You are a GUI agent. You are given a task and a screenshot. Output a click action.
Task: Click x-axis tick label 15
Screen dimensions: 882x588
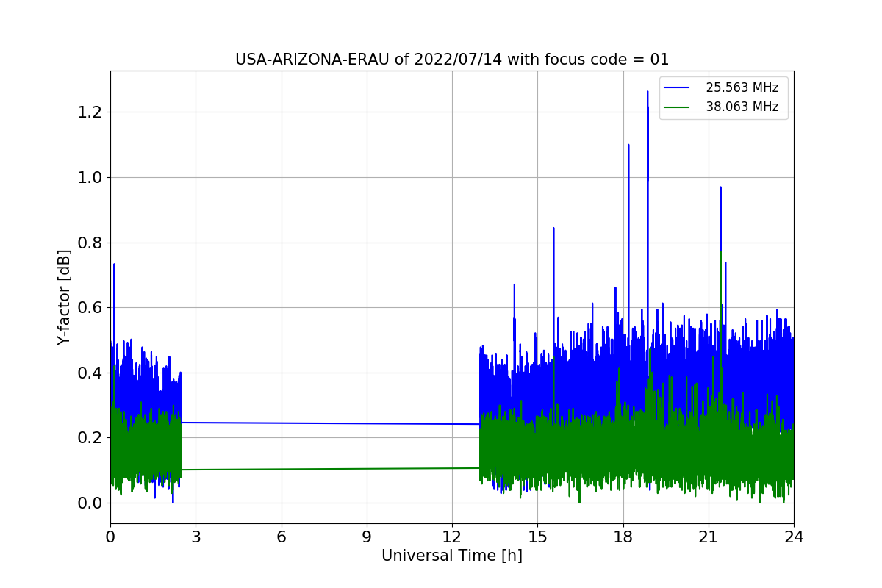click(537, 537)
